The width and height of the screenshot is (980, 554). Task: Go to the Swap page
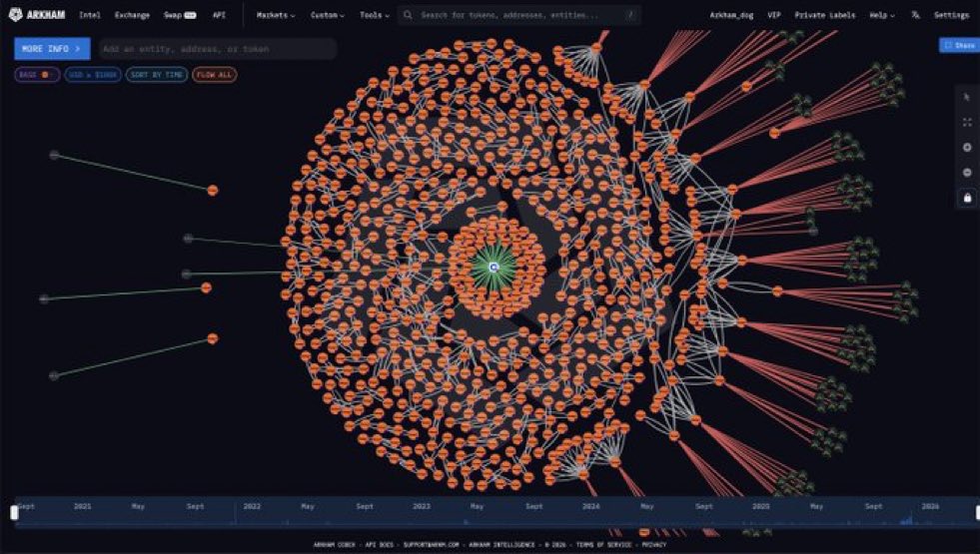(x=180, y=15)
